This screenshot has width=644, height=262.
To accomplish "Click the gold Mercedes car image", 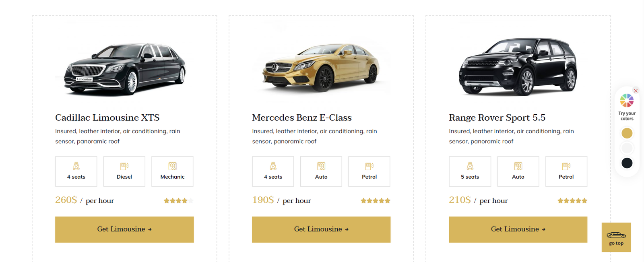I will [x=321, y=66].
